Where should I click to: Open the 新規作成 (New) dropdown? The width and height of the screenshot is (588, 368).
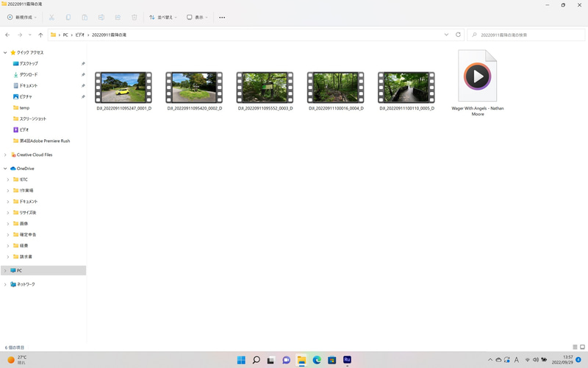[x=22, y=17]
